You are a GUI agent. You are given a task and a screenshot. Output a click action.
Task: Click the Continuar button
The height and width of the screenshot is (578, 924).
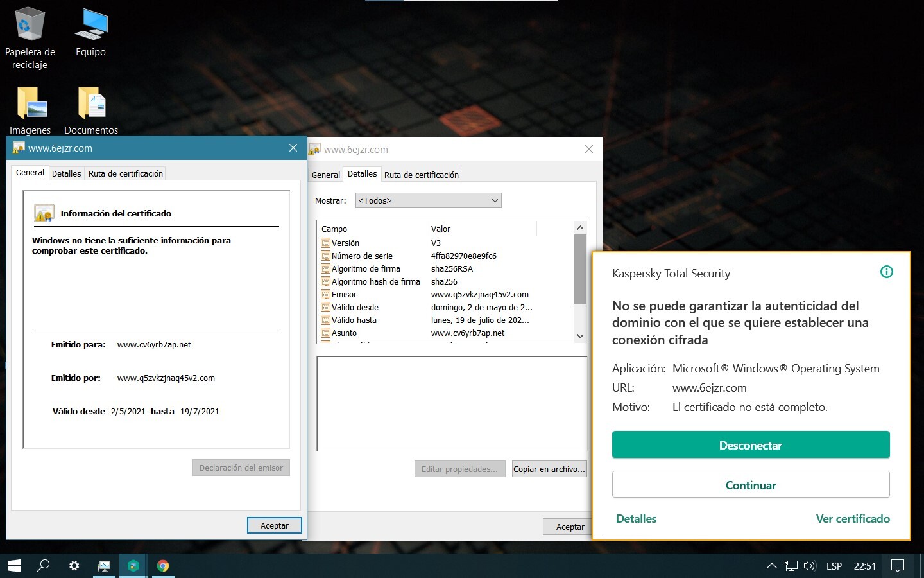pyautogui.click(x=751, y=485)
